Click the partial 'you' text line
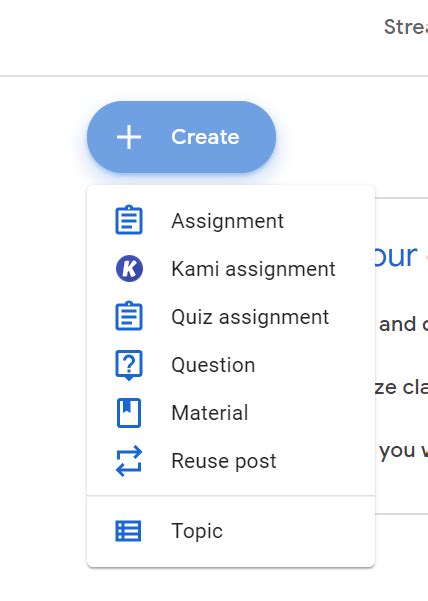The width and height of the screenshot is (428, 601). click(397, 450)
